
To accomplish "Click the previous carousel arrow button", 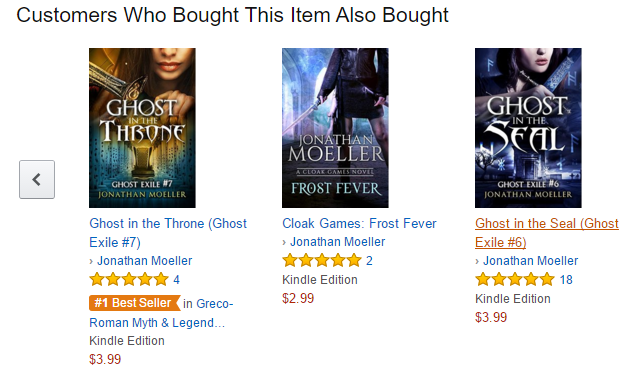I will coord(37,180).
